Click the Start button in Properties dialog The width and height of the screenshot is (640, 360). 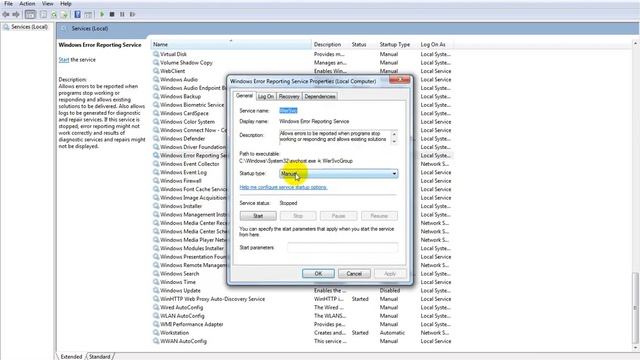(x=258, y=216)
